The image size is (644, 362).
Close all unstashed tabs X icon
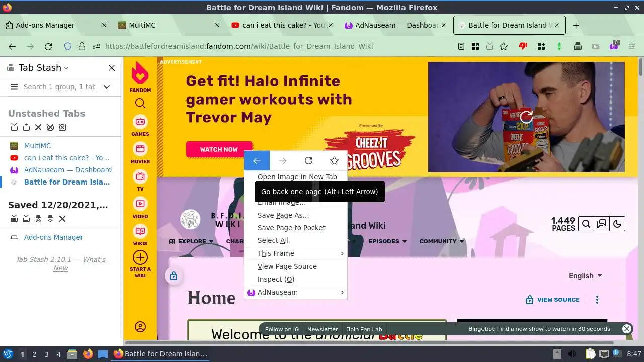(38, 127)
